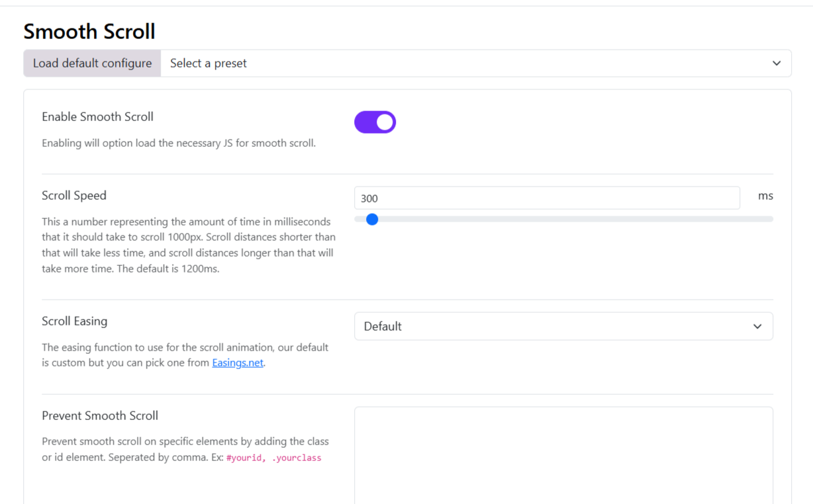This screenshot has width=813, height=504.
Task: Open the Select a preset dropdown
Action: coord(476,63)
